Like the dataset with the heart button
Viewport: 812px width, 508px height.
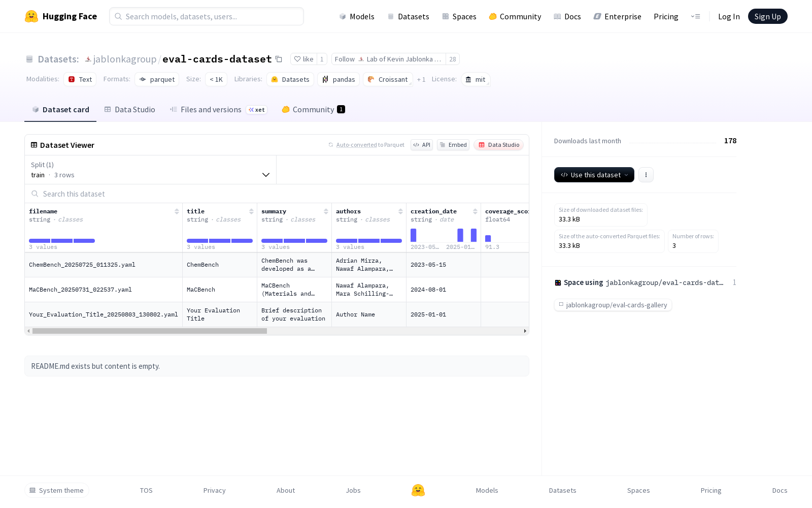click(x=303, y=59)
